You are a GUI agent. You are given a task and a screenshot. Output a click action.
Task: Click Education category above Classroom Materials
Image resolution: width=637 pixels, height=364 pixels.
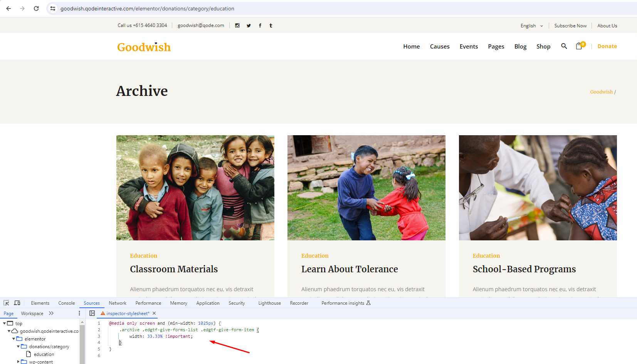[x=143, y=256]
